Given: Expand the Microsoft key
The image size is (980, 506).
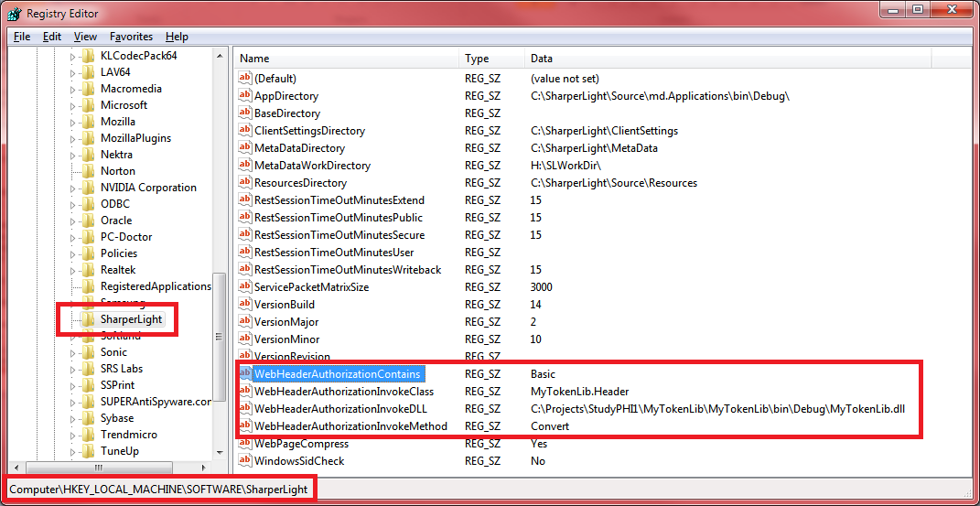Looking at the screenshot, I should coord(72,105).
